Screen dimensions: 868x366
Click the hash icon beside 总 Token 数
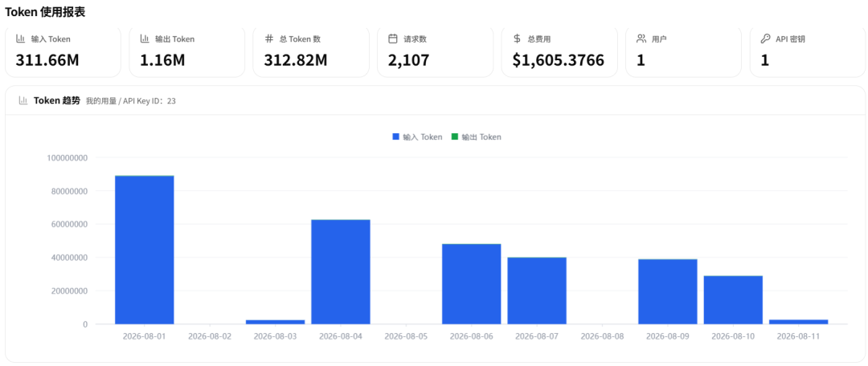tap(269, 39)
